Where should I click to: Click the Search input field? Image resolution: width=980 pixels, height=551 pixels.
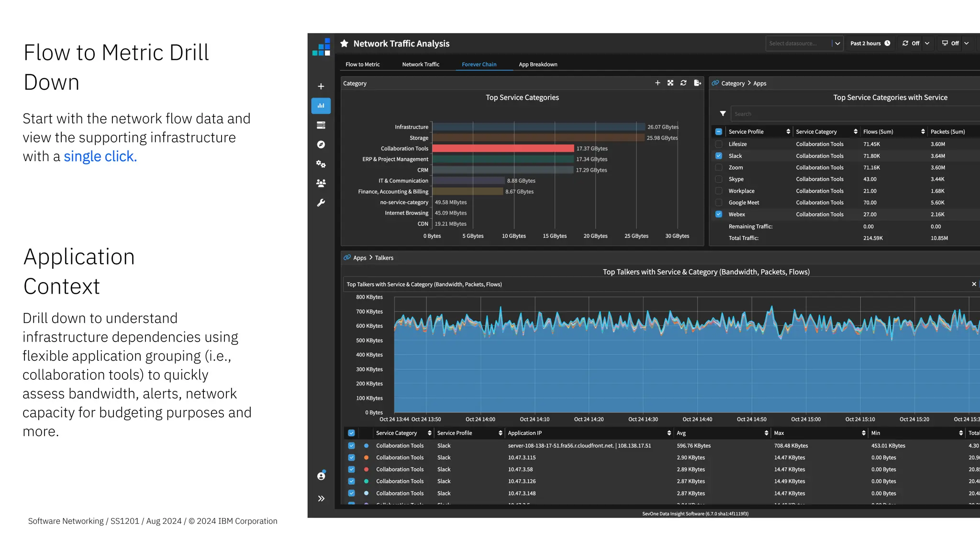pyautogui.click(x=856, y=114)
